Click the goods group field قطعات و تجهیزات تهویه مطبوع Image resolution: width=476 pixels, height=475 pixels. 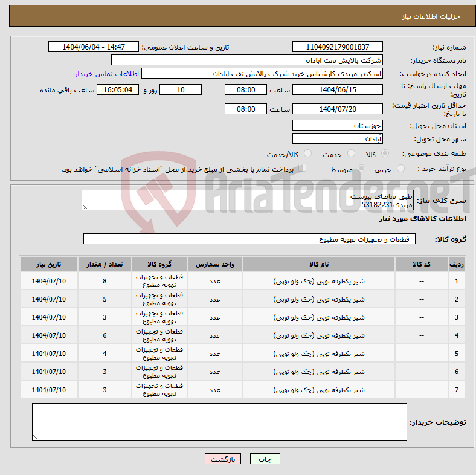coord(249,239)
